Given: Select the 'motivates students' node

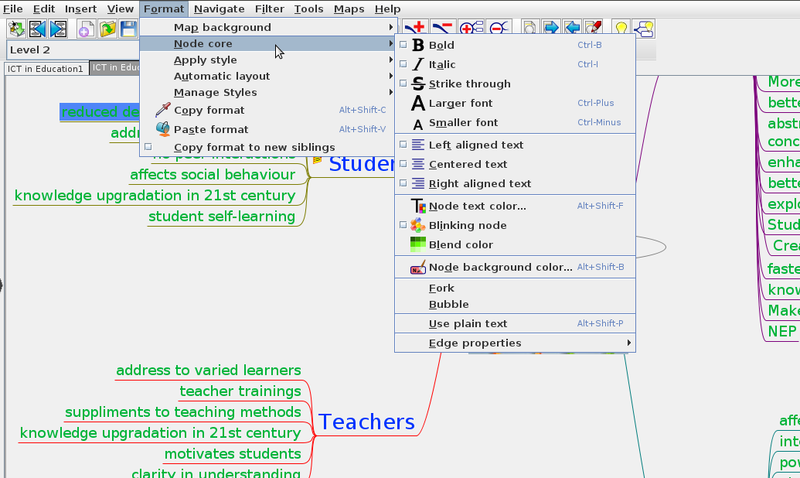Looking at the screenshot, I should 232,454.
